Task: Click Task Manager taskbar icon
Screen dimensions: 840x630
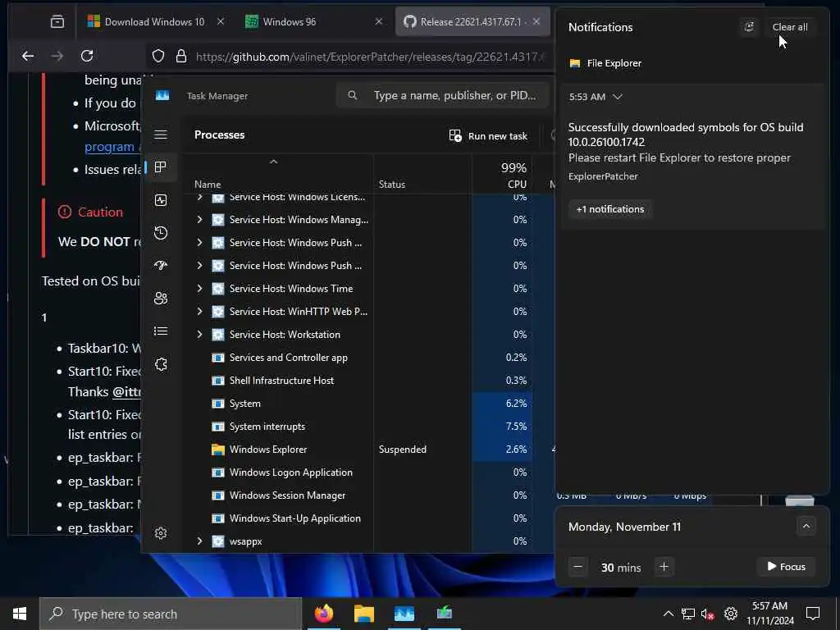Action: click(x=404, y=614)
